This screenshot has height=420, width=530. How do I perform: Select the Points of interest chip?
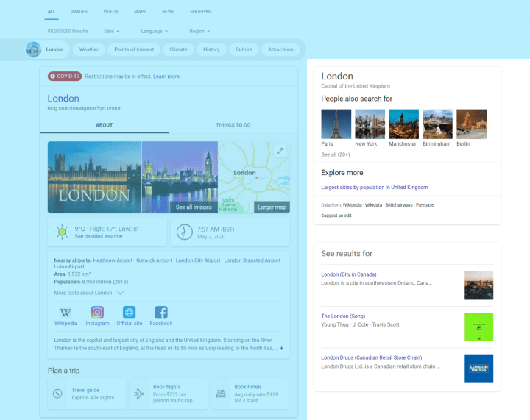pos(135,49)
